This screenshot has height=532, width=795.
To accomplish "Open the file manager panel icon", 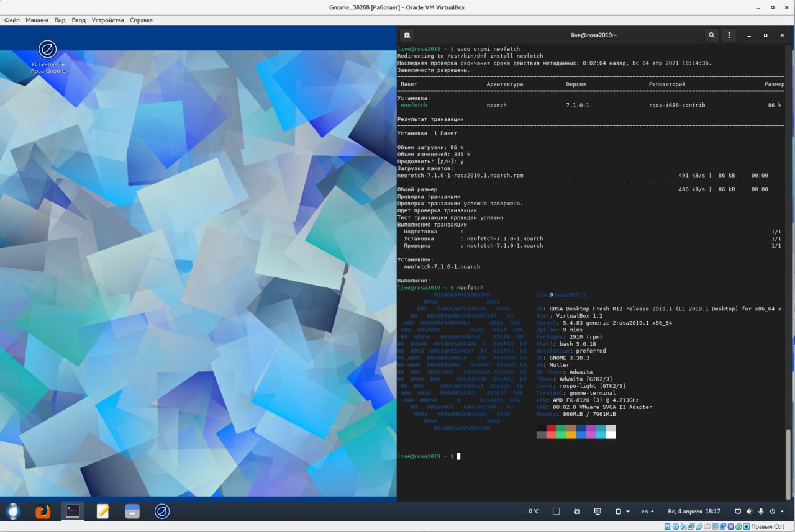I will pyautogui.click(x=132, y=511).
